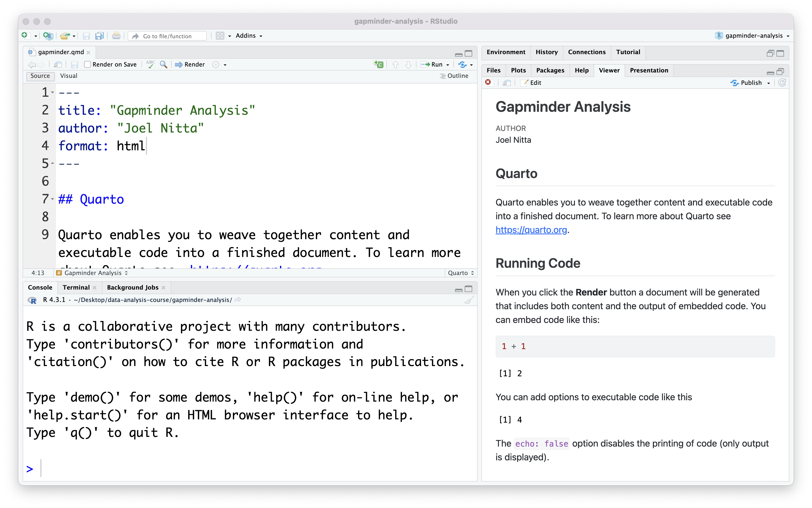Switch the editor to Visual mode
The width and height of the screenshot is (812, 508).
[68, 76]
